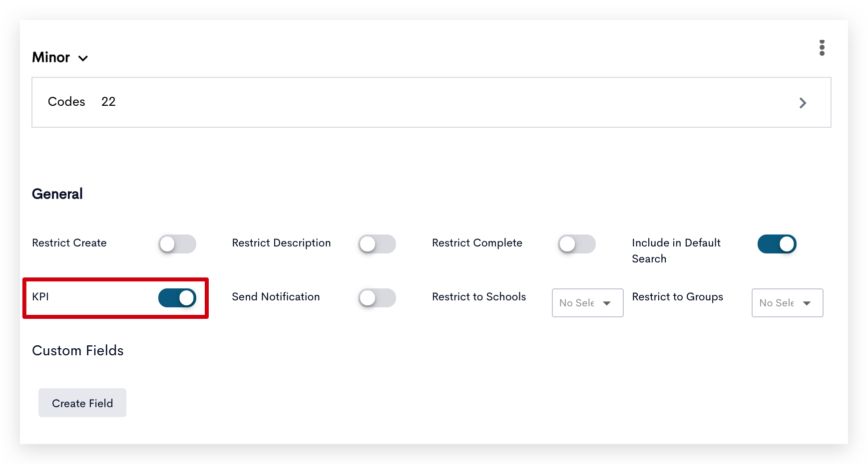
Task: Click the Send Notification label
Action: [x=276, y=297]
